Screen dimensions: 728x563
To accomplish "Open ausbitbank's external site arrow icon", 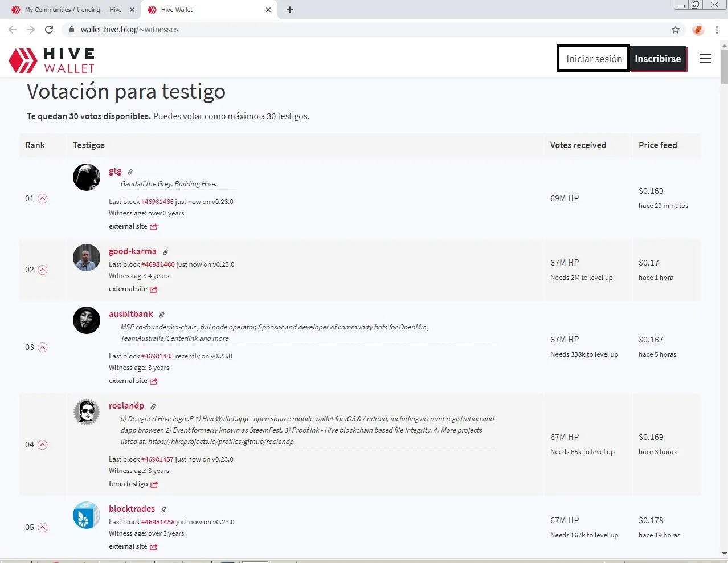I will tap(154, 381).
